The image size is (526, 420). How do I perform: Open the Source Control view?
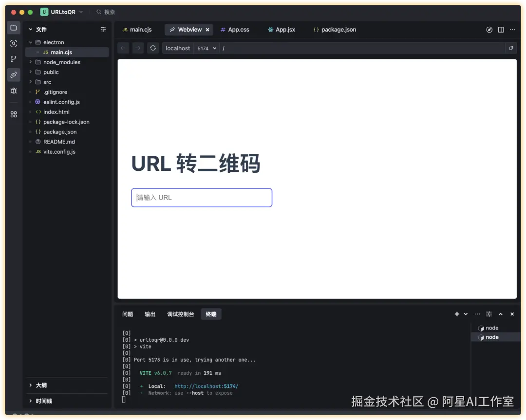point(13,59)
